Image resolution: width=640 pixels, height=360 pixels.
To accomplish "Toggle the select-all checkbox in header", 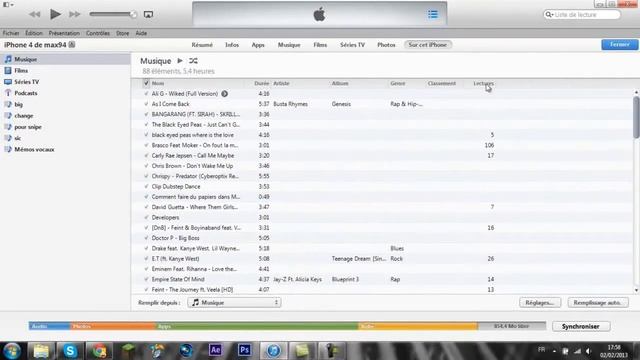I will 146,83.
